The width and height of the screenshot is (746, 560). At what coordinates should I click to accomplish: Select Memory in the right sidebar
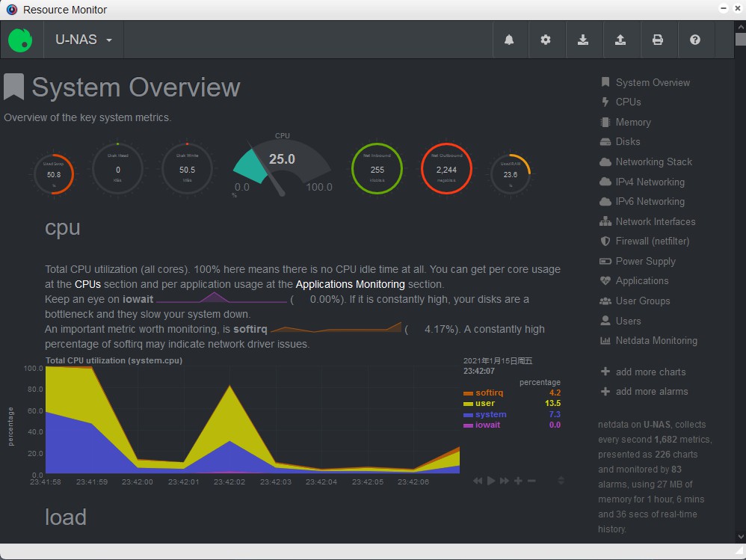click(x=632, y=122)
